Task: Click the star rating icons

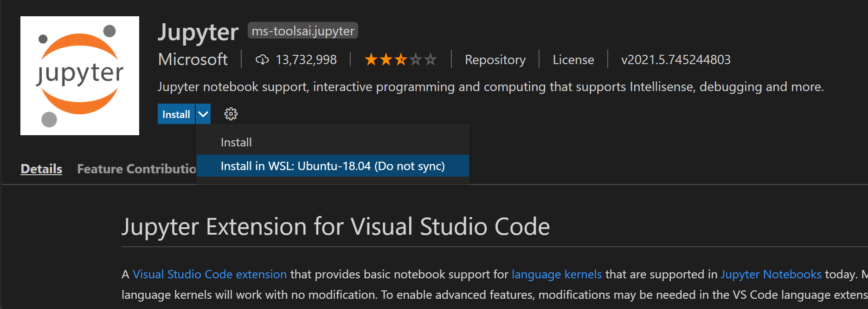Action: [400, 59]
